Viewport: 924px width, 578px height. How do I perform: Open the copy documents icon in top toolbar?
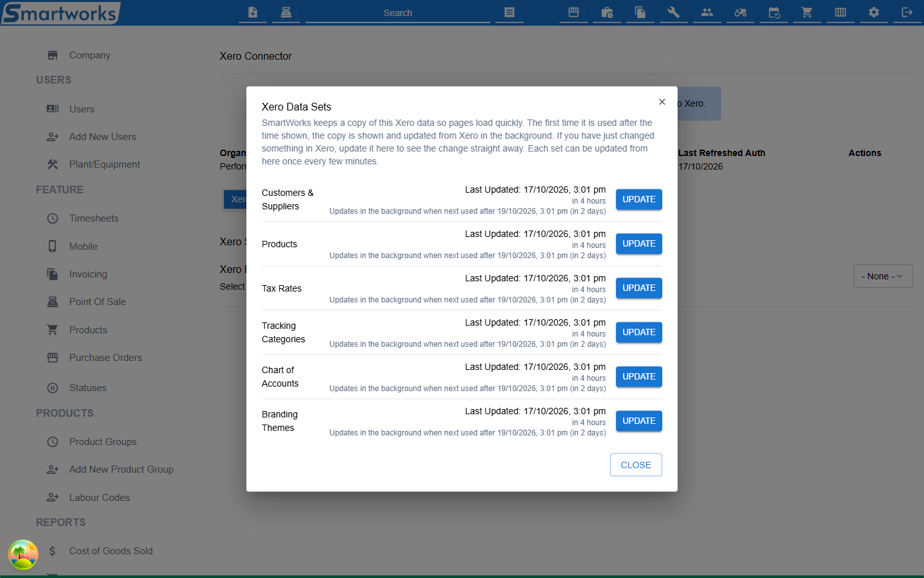(x=640, y=12)
